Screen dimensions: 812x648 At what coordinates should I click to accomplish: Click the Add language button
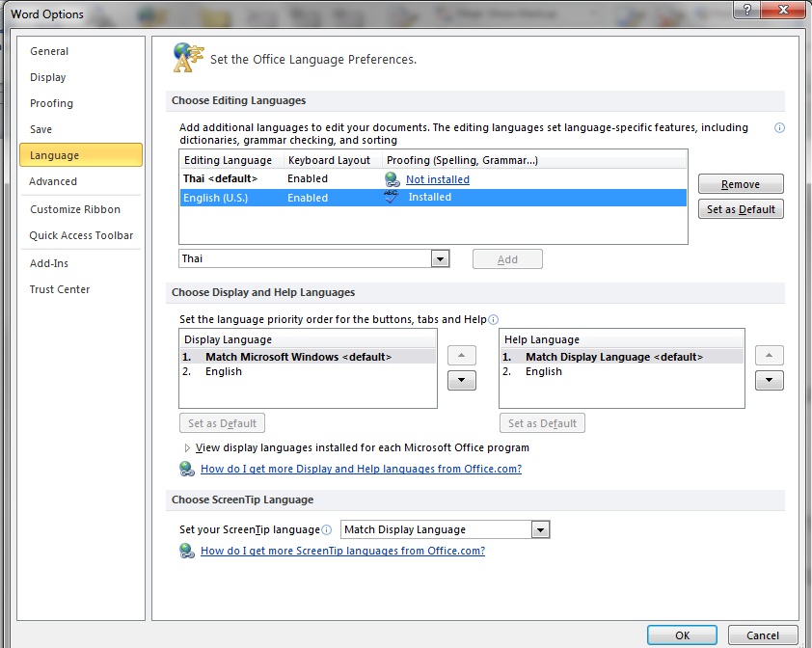pyautogui.click(x=507, y=259)
